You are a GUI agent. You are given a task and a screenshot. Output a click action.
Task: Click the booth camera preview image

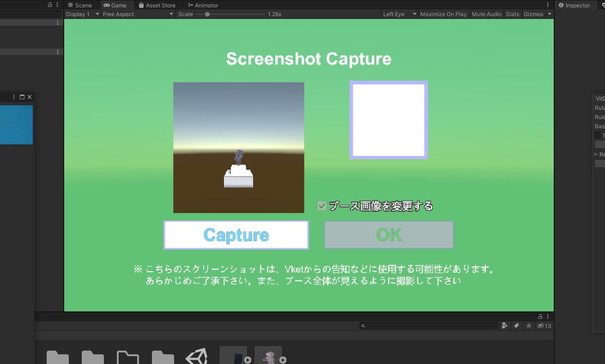click(239, 148)
